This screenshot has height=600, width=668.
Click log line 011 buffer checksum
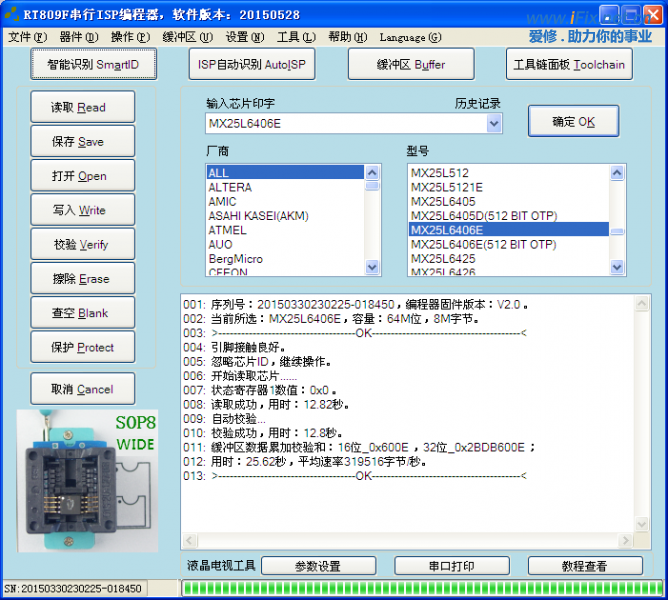pyautogui.click(x=359, y=447)
